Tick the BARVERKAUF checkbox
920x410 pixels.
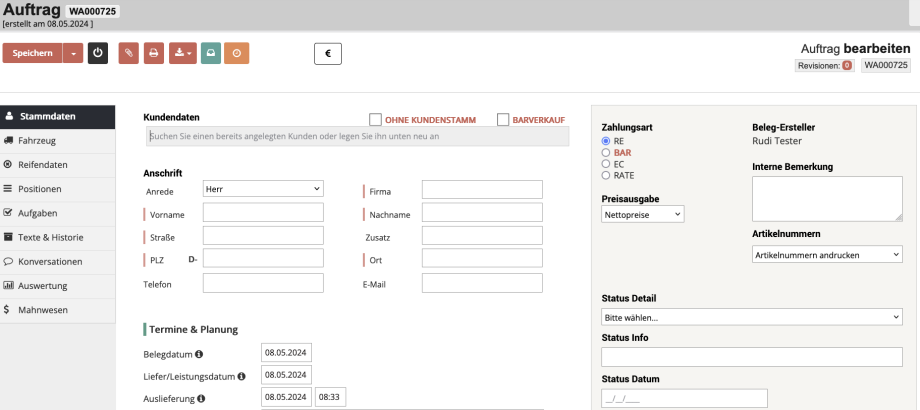[503, 119]
